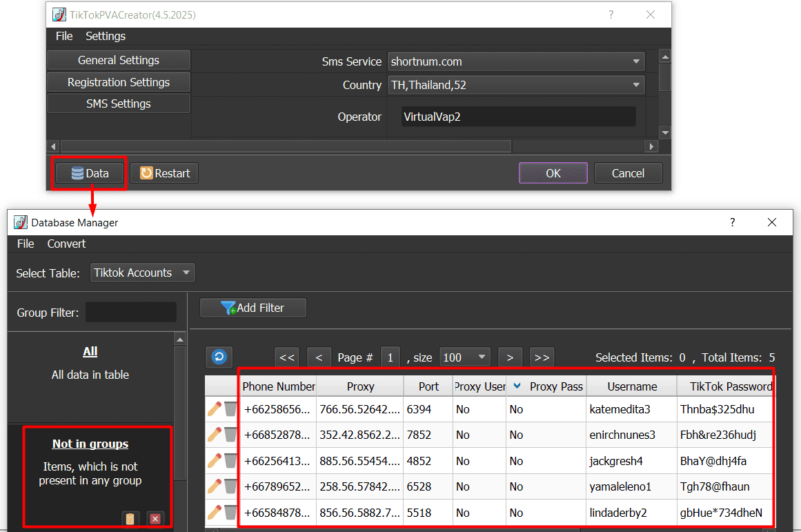This screenshot has width=801, height=532.
Task: Click the settings panel horizontal scrollbar
Action: pyautogui.click(x=286, y=146)
